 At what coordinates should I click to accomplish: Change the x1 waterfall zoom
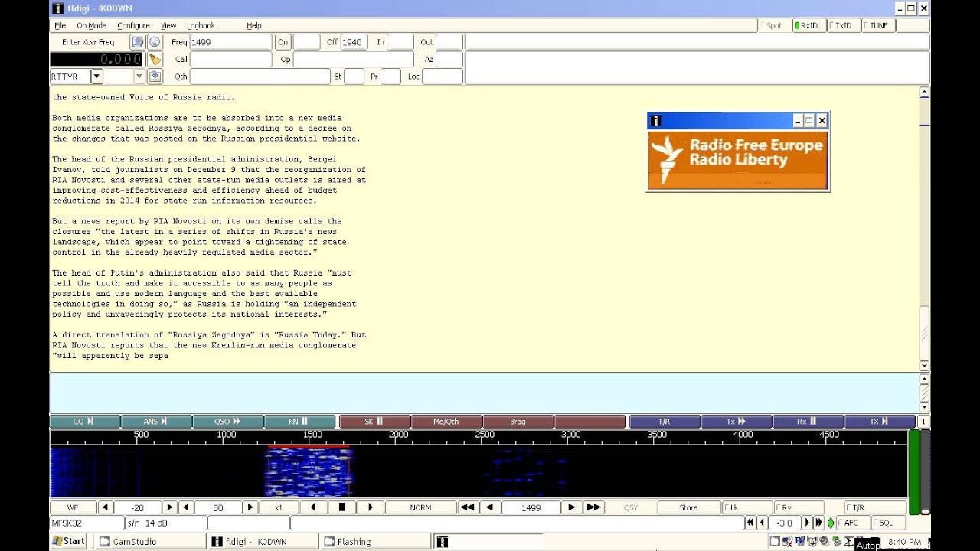click(279, 507)
